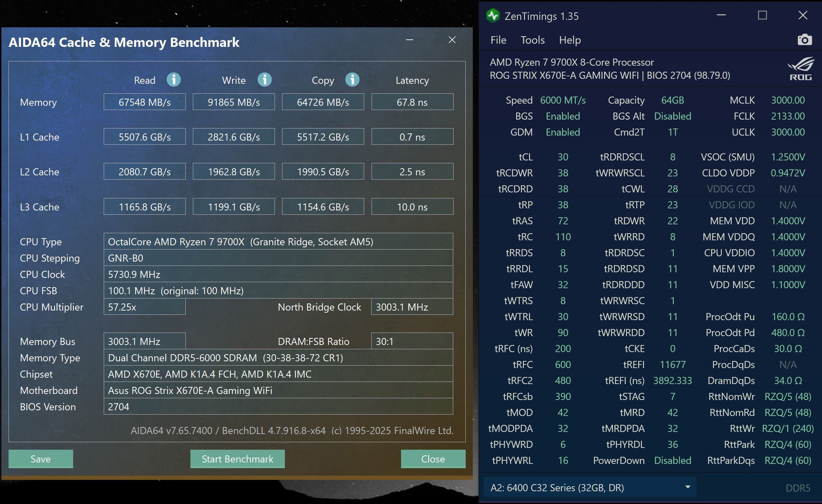
Task: Click the Write info icon
Action: 265,80
